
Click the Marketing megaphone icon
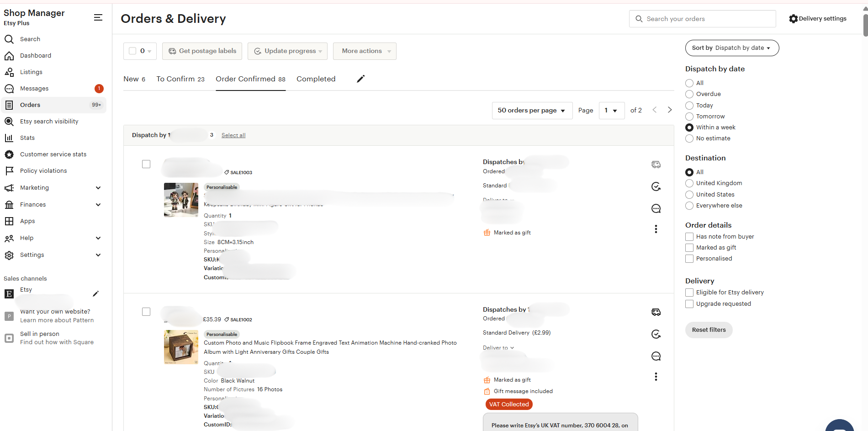pos(9,188)
